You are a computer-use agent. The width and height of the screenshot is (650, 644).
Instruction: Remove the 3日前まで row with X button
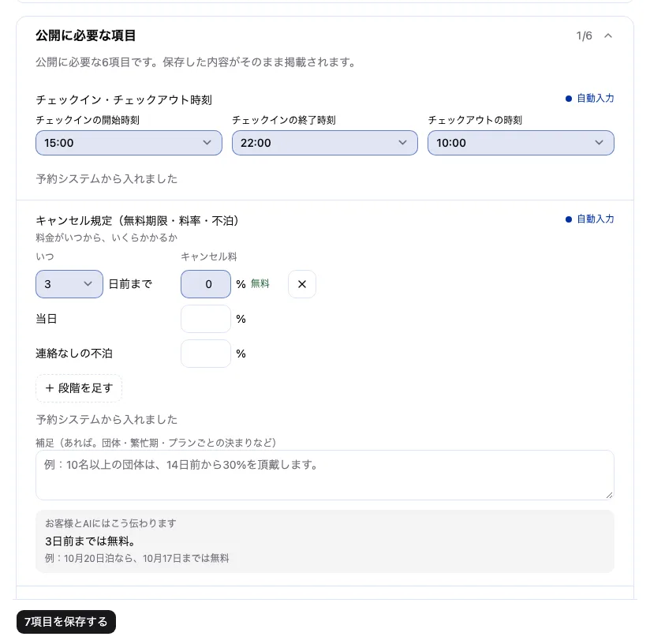302,284
